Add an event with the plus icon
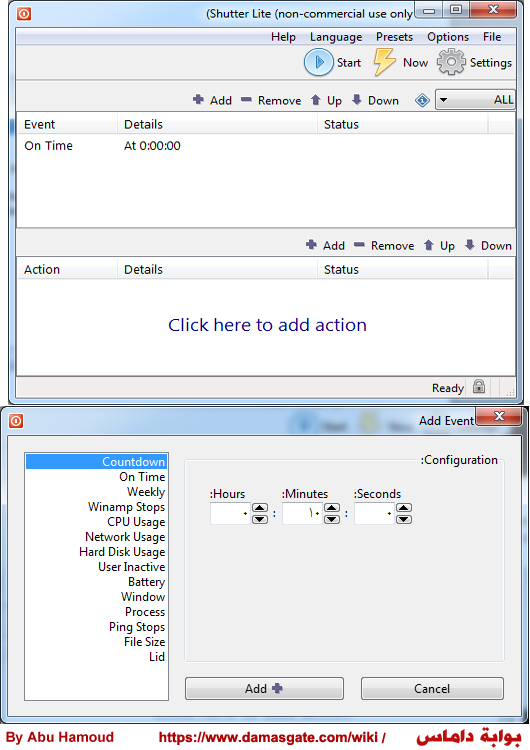The image size is (530, 750). tap(199, 99)
